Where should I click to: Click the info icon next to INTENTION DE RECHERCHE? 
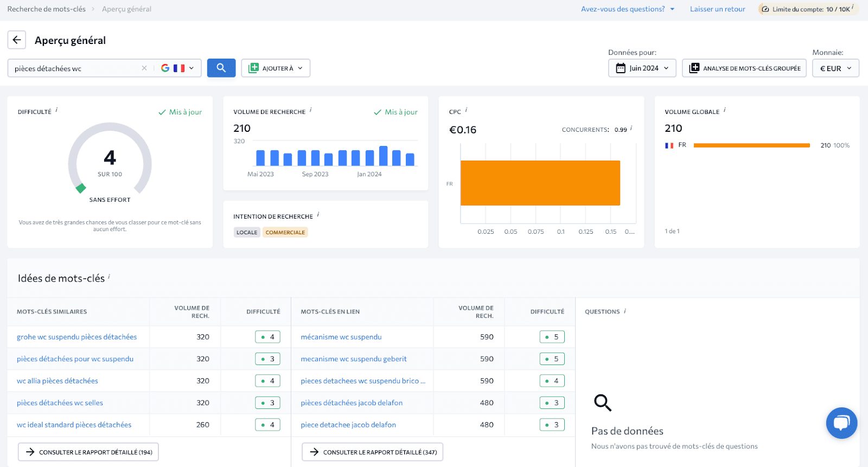tap(318, 215)
